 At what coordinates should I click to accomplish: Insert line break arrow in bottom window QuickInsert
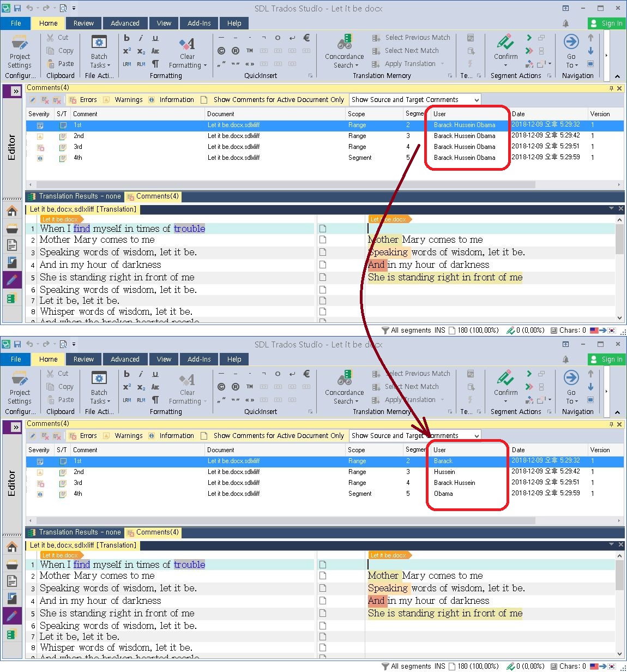292,374
